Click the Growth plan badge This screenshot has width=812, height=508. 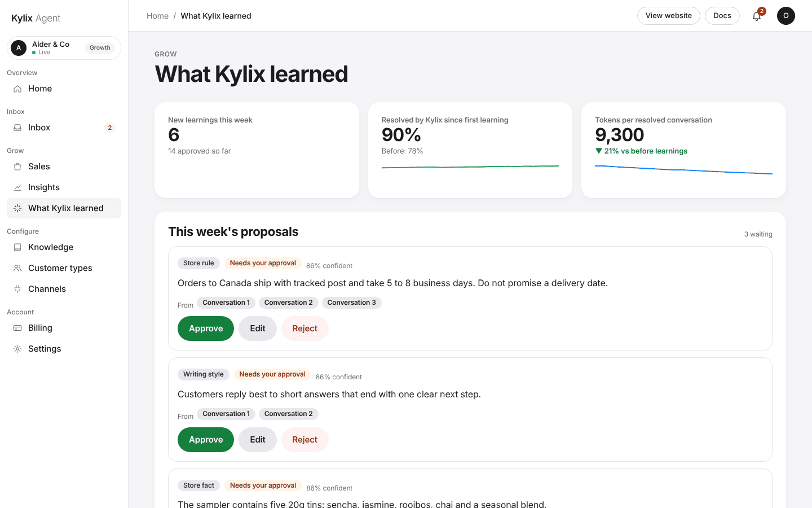click(x=100, y=48)
